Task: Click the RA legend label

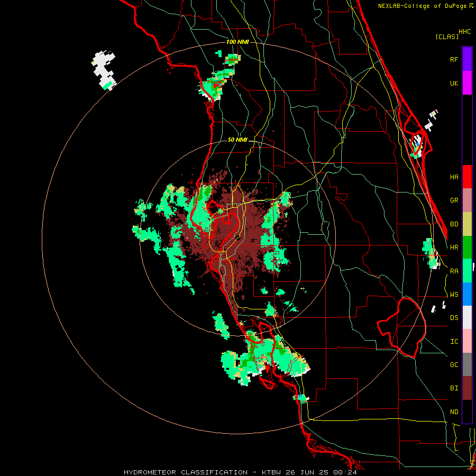Action: coord(454,271)
